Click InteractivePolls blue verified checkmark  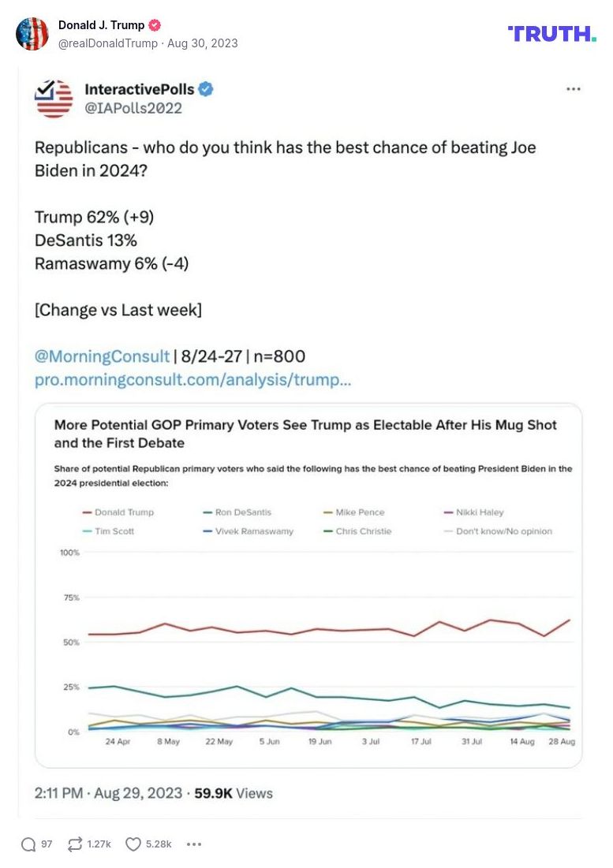pyautogui.click(x=206, y=90)
